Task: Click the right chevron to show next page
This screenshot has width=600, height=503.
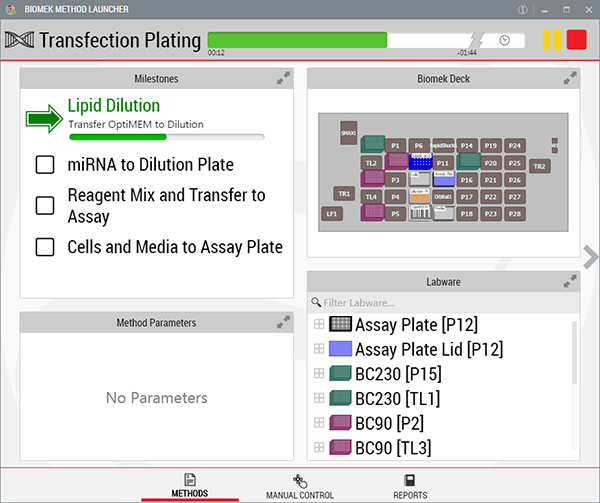Action: (x=590, y=257)
